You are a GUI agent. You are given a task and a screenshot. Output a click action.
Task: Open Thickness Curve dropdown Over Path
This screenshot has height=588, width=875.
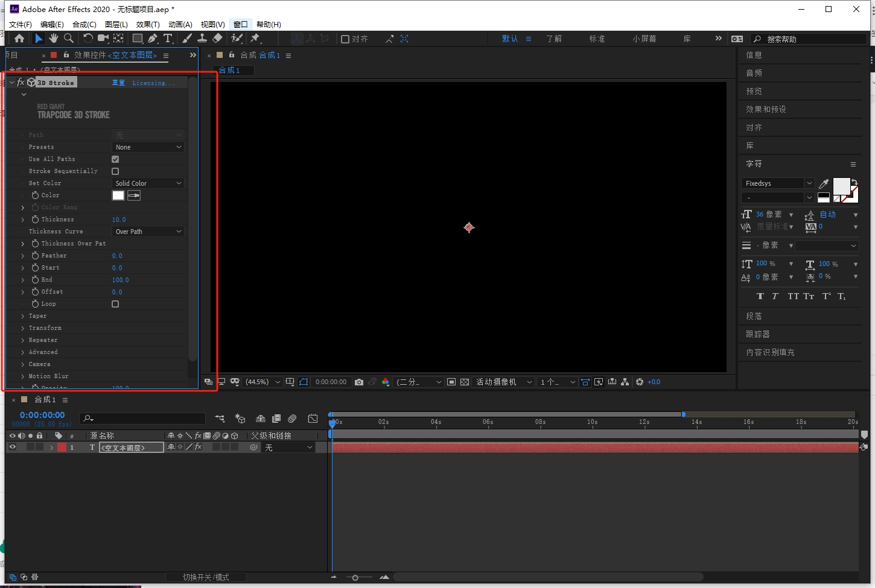(x=148, y=232)
